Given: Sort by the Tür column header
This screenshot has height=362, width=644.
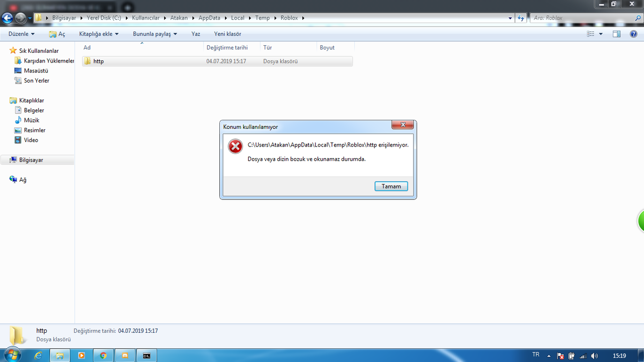Looking at the screenshot, I should click(289, 47).
